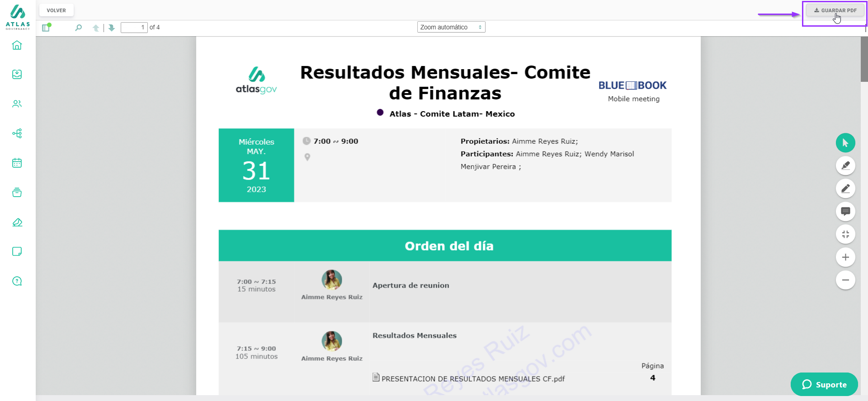868x401 pixels.
Task: Open the Suporte chat button
Action: coord(824,384)
